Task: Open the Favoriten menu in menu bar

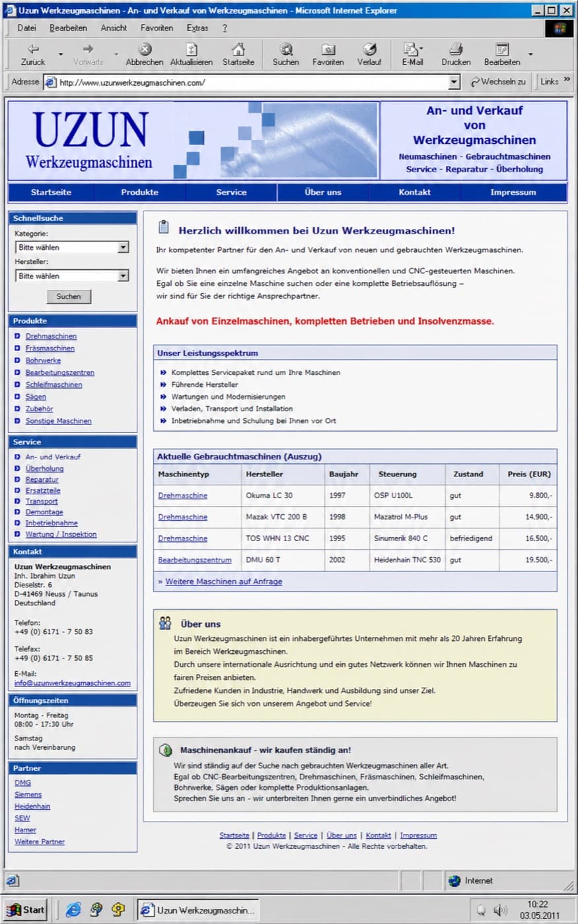Action: [157, 28]
